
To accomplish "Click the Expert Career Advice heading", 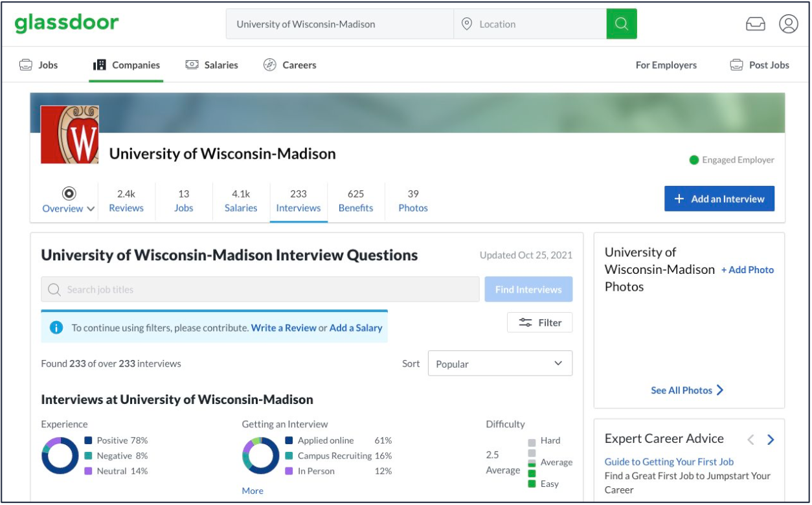I will (664, 438).
